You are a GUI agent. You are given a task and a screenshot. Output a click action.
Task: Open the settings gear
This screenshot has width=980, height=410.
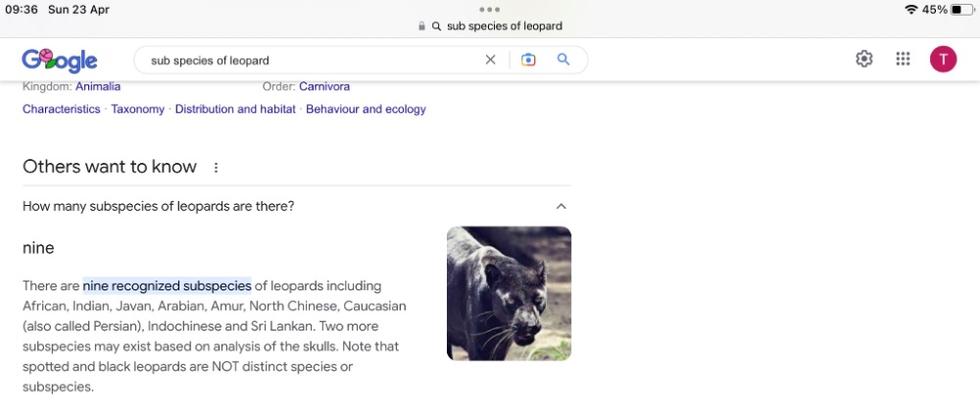pos(863,60)
